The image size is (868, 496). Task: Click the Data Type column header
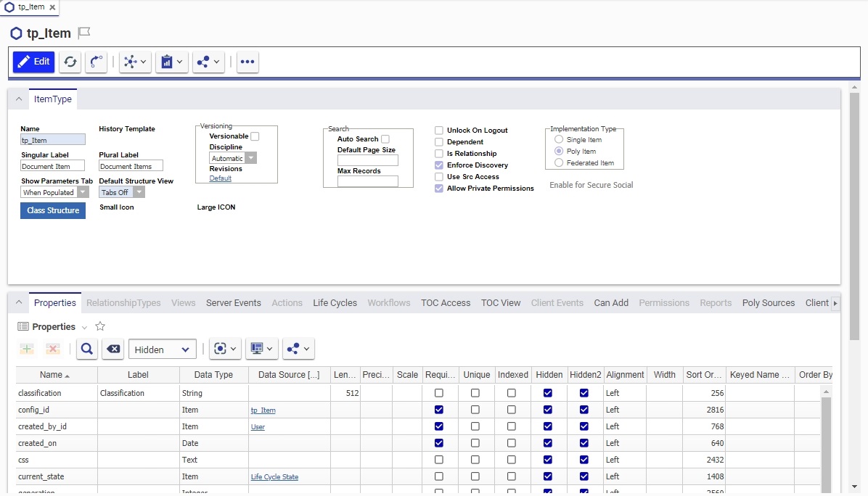point(213,374)
